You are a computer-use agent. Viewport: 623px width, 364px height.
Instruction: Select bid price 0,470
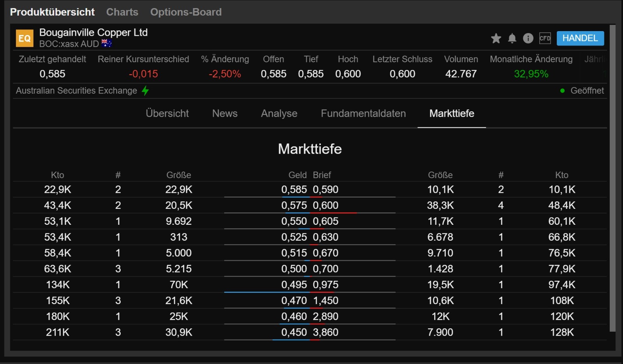tap(294, 301)
